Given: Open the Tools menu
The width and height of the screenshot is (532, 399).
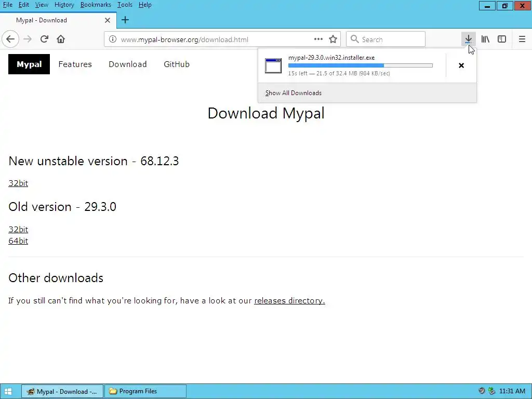Looking at the screenshot, I should 125,5.
